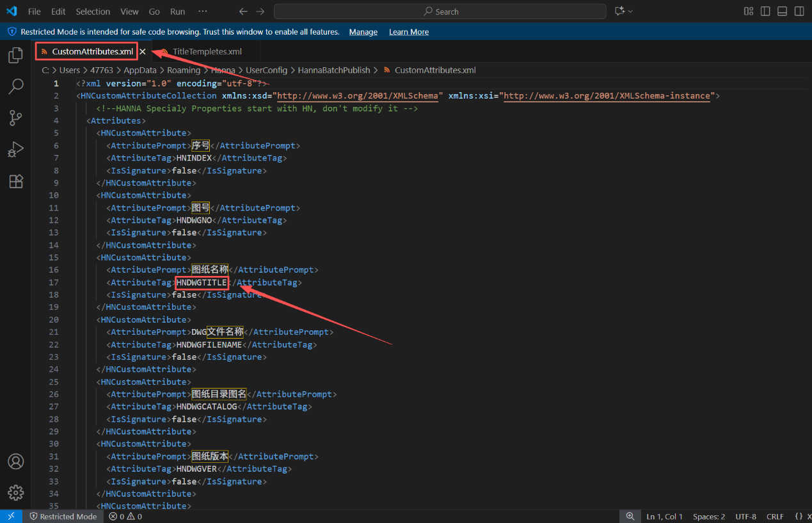Expand the HannaBatchPublish breadcrumb folder

click(x=334, y=70)
